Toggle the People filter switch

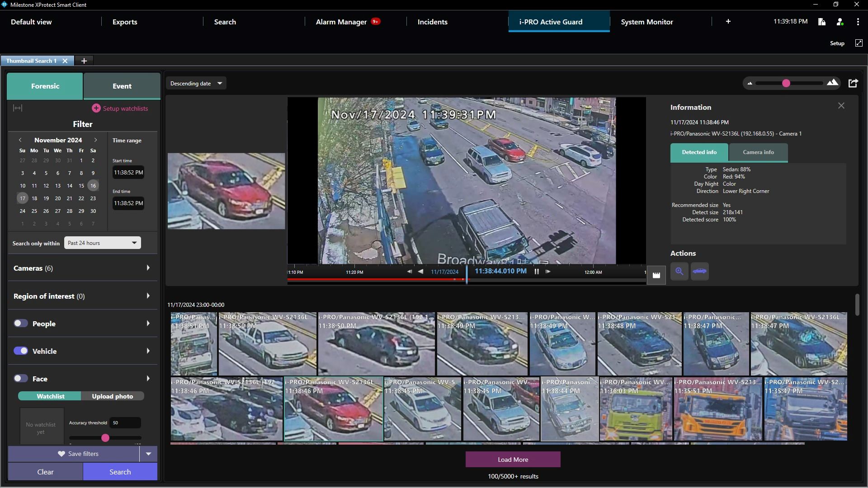point(21,324)
